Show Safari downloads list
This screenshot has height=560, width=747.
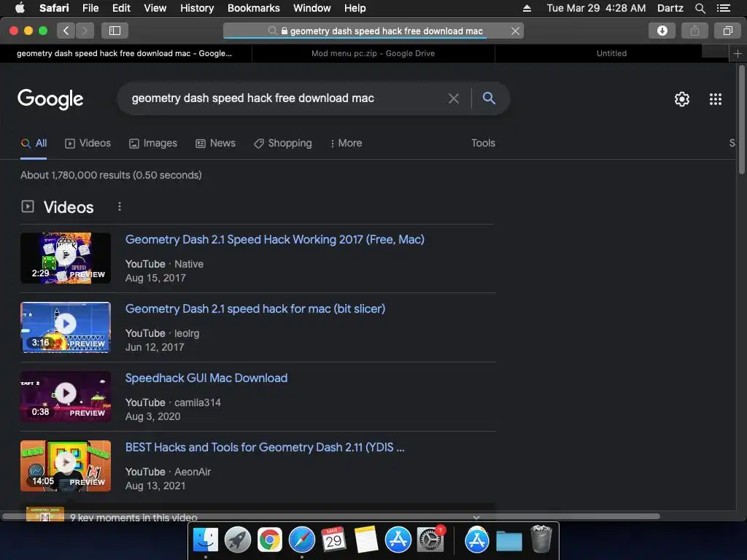[662, 31]
